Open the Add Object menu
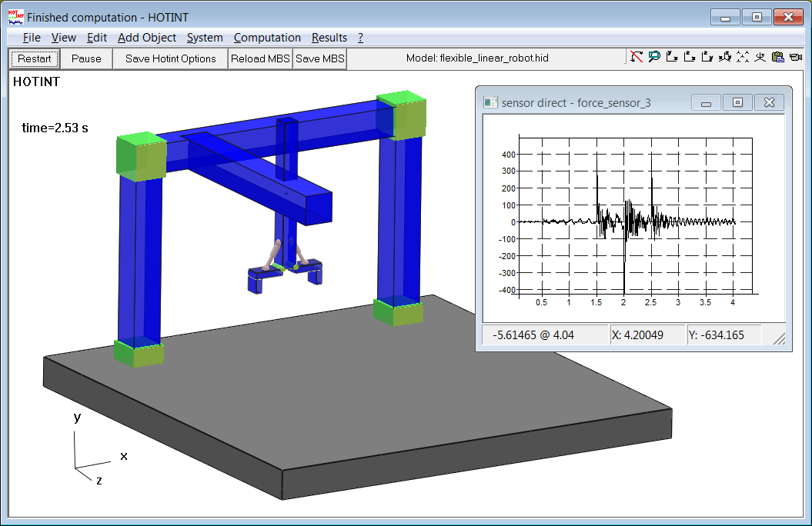Image resolution: width=812 pixels, height=526 pixels. coord(147,38)
